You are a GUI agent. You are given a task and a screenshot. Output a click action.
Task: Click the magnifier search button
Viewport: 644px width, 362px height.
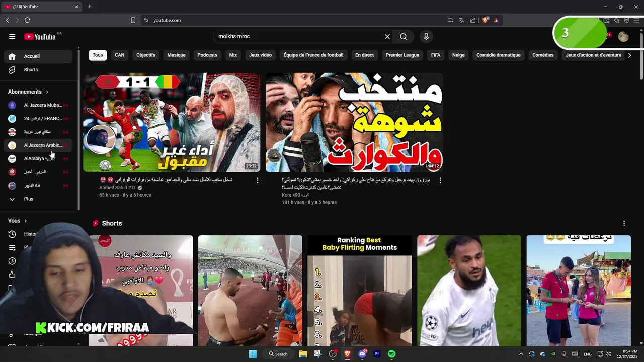point(404,36)
